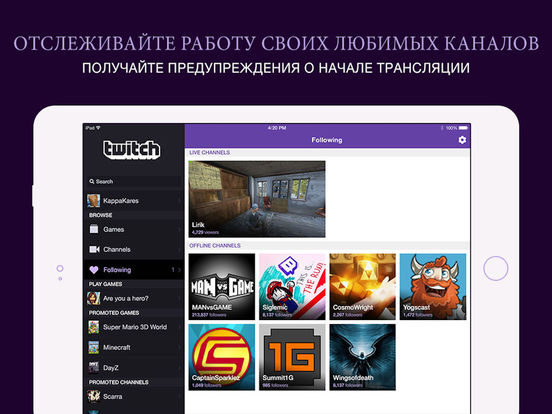Open the CosmoWright channel tile

[x=363, y=287]
